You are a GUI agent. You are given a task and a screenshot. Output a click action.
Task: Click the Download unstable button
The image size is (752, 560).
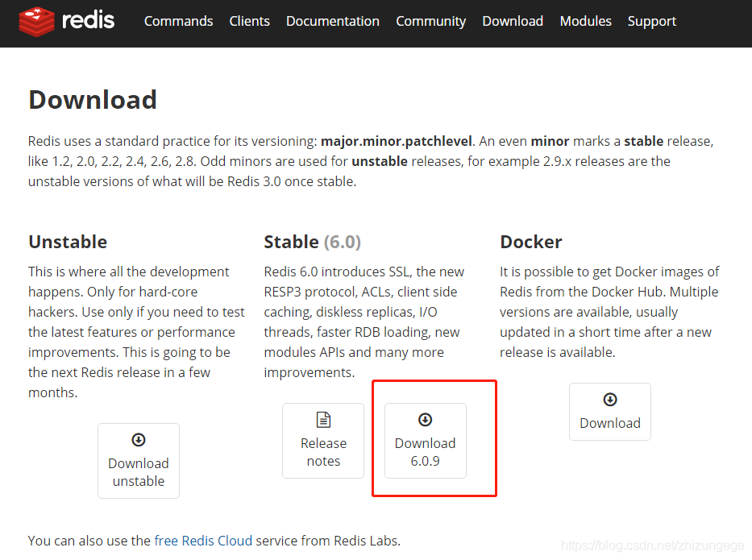139,461
